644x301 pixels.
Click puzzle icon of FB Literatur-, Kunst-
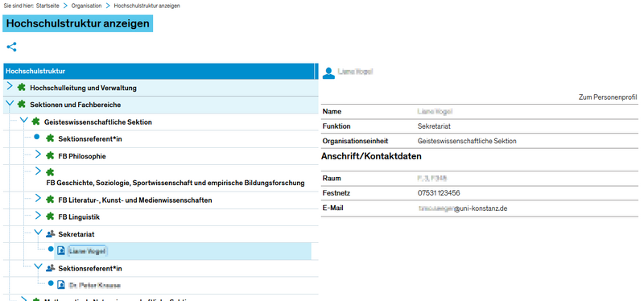(50, 200)
